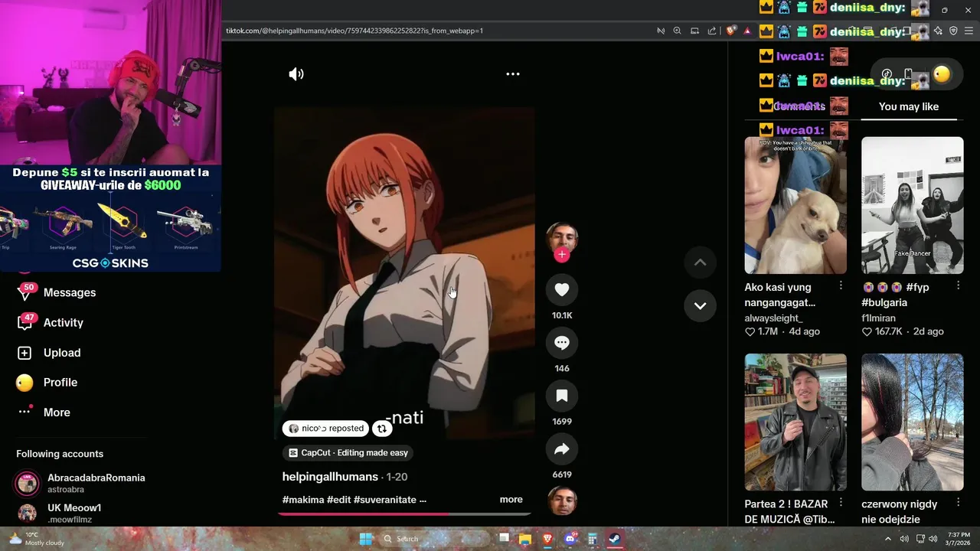This screenshot has height=551, width=980.
Task: Open options for 'Ako kasi yung' video
Action: (841, 285)
